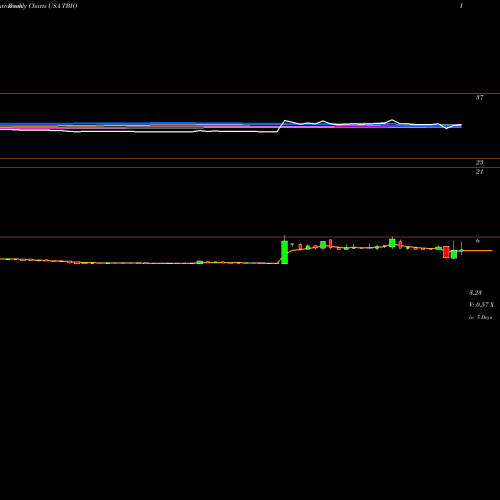
Task: Click the 'V: 0.57 M' volume text
Action: [481, 305]
